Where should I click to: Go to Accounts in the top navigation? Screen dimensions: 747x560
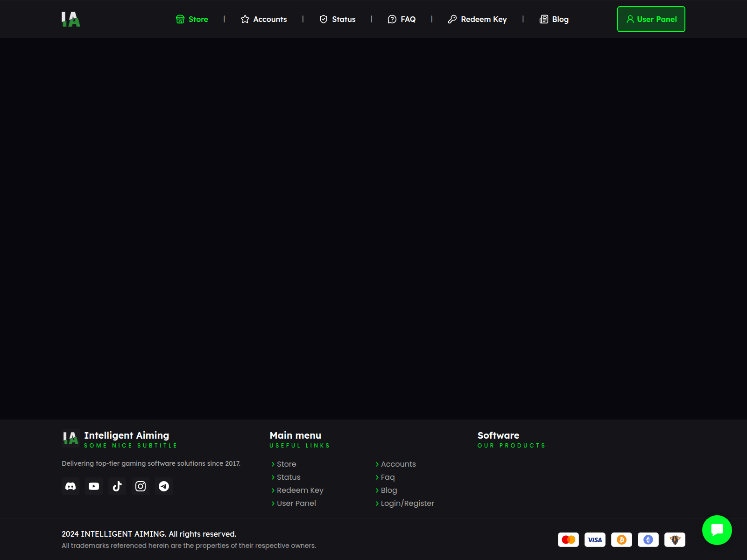click(264, 19)
